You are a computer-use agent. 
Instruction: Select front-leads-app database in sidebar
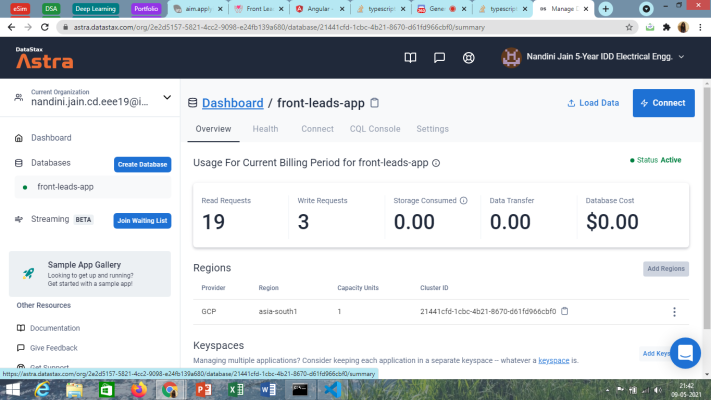point(93,187)
